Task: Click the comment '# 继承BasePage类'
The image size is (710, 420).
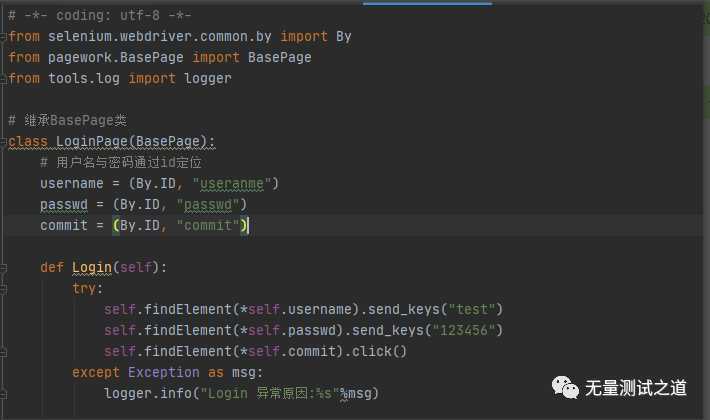Action: pyautogui.click(x=67, y=120)
